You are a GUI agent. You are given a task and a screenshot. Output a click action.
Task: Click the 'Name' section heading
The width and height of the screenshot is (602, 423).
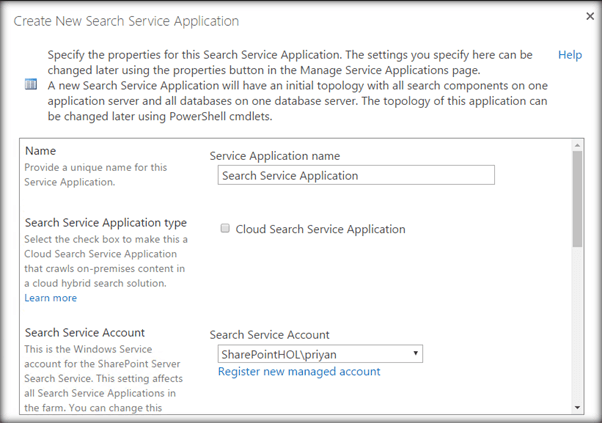tap(40, 151)
